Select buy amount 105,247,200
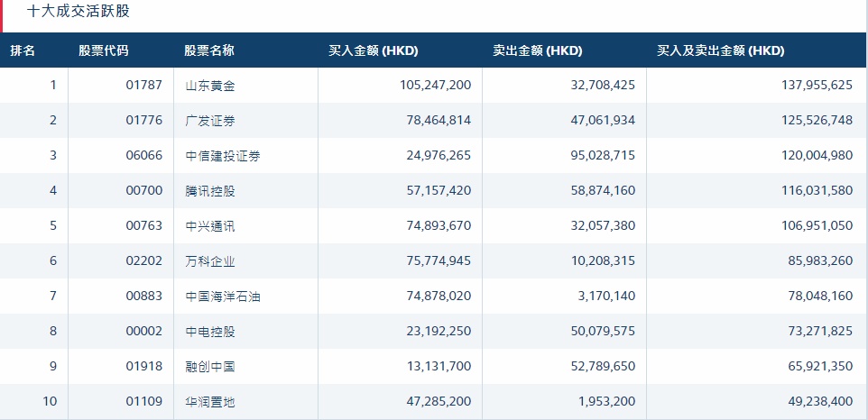Viewport: 868px width, 420px height. [x=436, y=85]
